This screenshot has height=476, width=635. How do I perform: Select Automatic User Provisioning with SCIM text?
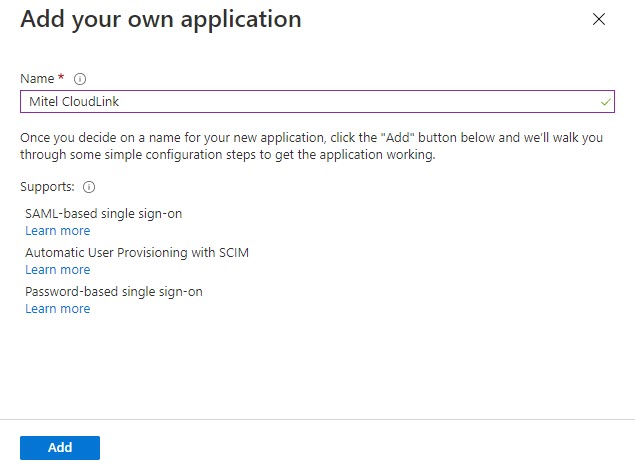137,252
